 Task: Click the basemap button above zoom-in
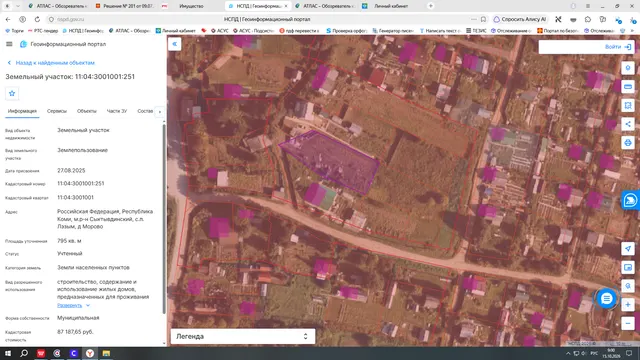628,286
